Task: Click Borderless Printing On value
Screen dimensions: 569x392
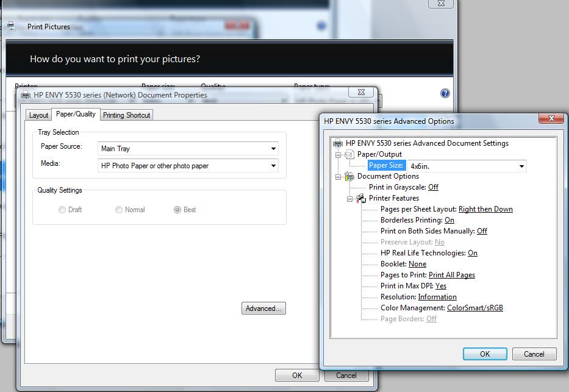Action: tap(449, 220)
